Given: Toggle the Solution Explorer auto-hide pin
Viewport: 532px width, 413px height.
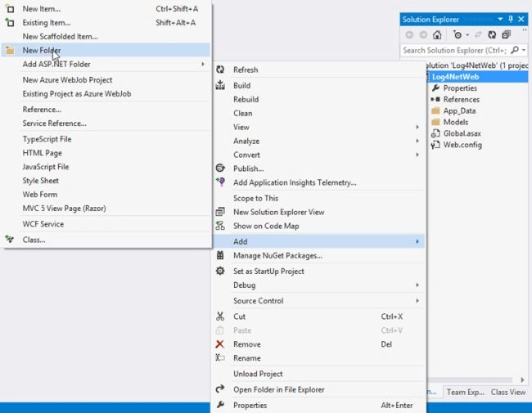Looking at the screenshot, I should [511, 19].
